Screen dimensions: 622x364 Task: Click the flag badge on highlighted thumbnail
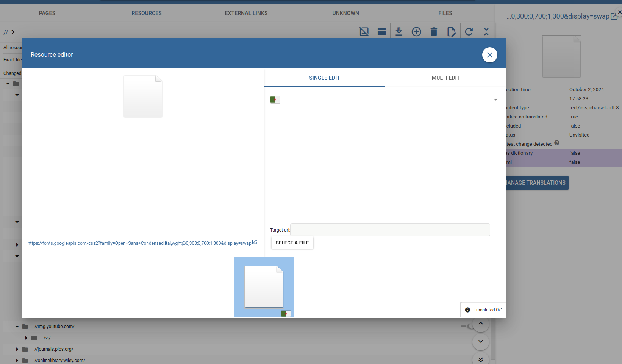(x=286, y=314)
